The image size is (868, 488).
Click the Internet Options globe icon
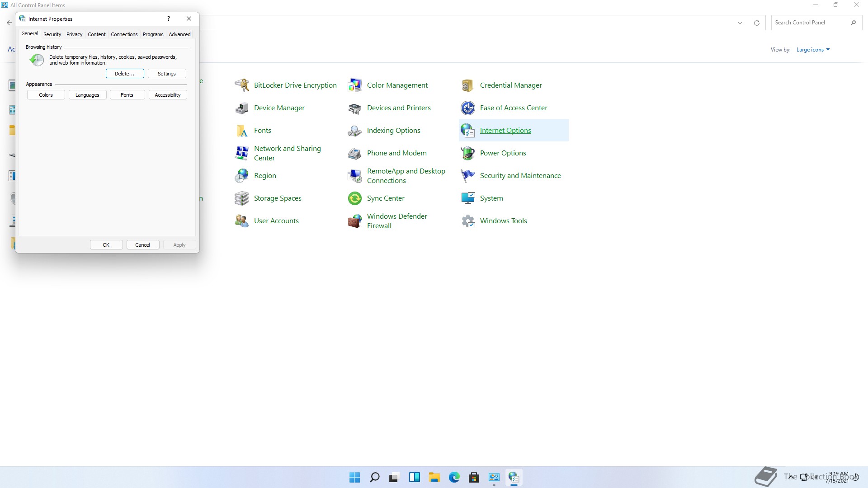[x=468, y=130]
